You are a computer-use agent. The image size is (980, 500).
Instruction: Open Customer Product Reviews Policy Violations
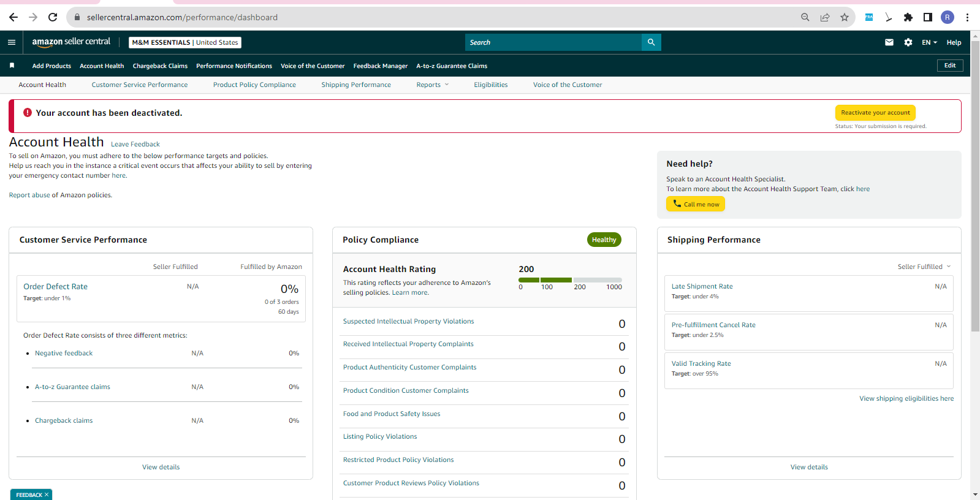[411, 483]
